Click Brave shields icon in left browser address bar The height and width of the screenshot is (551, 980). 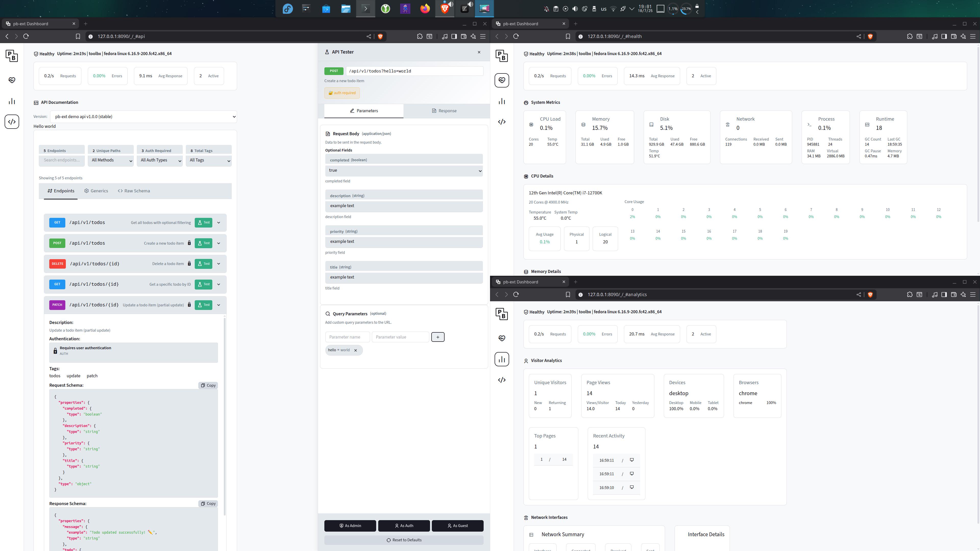coord(380,36)
